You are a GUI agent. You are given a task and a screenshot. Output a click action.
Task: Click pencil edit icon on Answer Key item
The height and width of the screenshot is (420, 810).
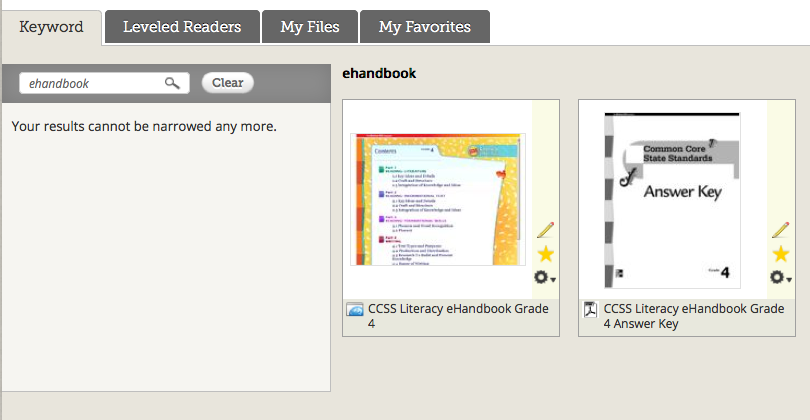click(780, 231)
